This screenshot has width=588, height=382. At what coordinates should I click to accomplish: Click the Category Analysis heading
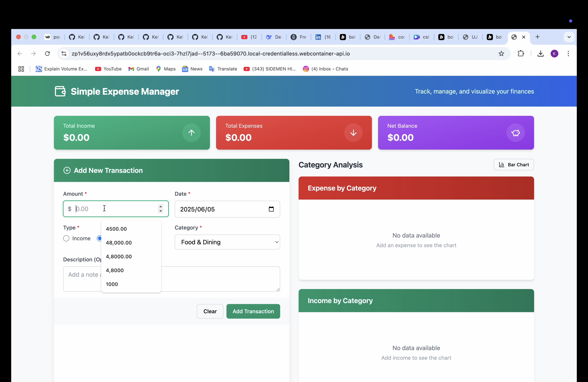coord(331,165)
